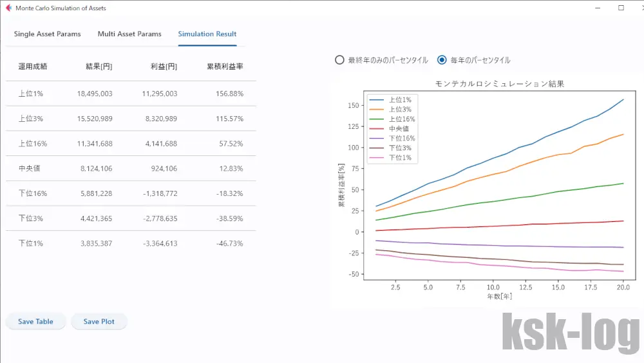Image resolution: width=644 pixels, height=363 pixels.
Task: Select the 最終年のみのパーセンタイル radio button
Action: [339, 60]
